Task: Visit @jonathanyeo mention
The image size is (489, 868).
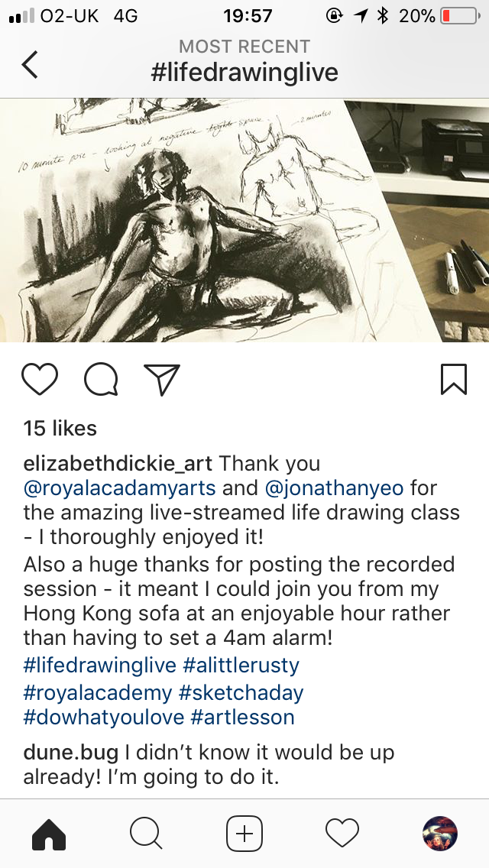Action: pos(335,488)
